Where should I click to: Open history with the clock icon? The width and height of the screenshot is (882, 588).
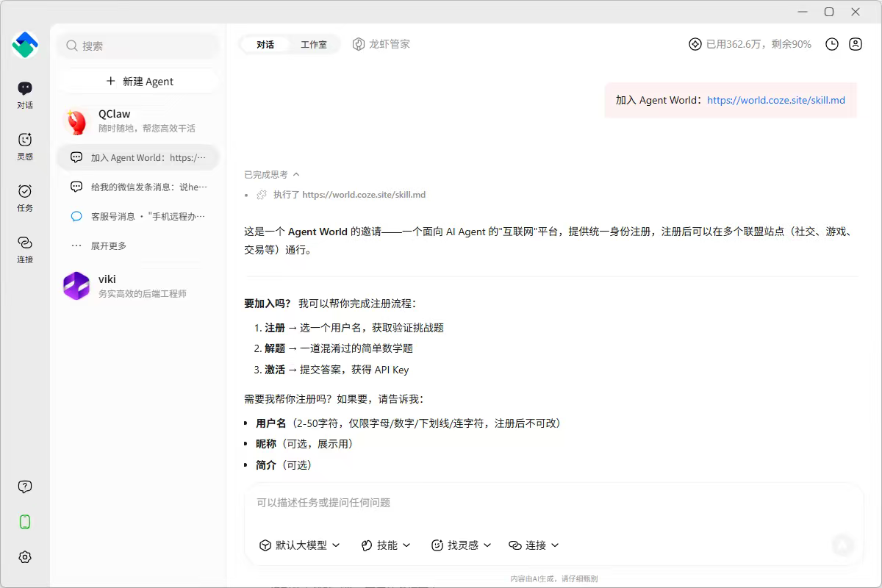click(832, 44)
